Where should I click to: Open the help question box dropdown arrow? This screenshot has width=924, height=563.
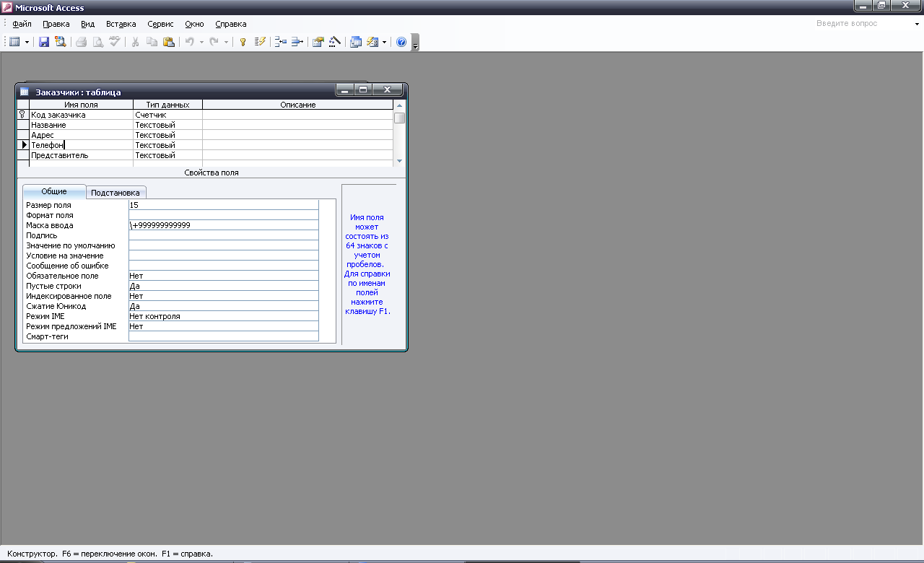916,24
